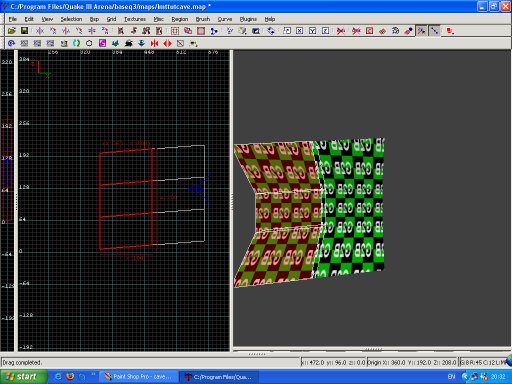Change the 2D view orientation
Screen dimensions: 512x384
230,31
